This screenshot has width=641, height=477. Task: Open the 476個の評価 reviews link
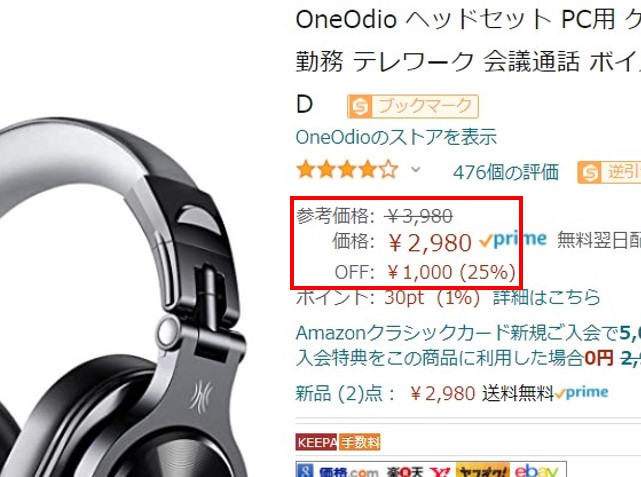point(505,172)
